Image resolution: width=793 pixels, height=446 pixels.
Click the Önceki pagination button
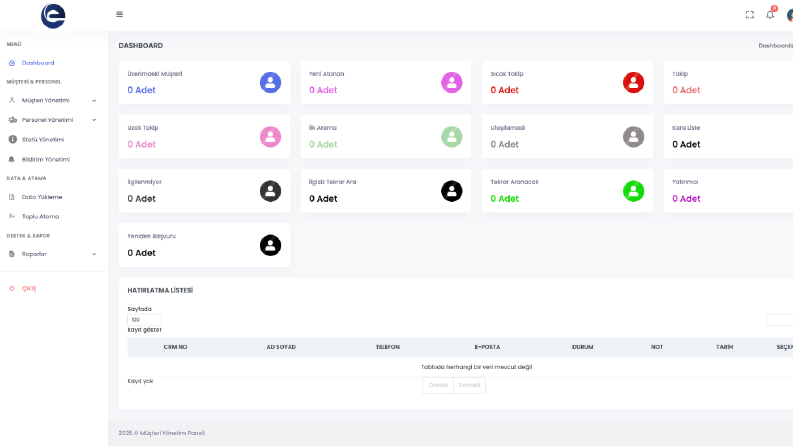click(438, 385)
